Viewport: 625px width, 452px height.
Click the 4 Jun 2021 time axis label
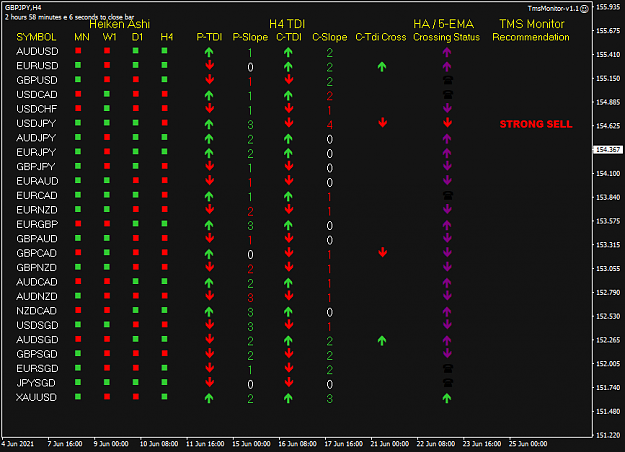18,444
